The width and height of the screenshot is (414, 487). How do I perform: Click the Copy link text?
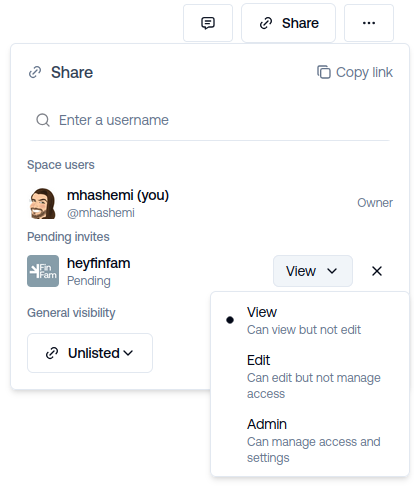point(364,72)
